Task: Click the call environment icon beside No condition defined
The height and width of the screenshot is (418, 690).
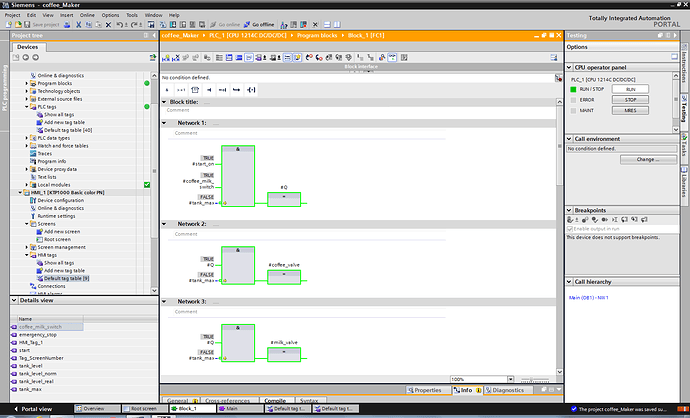Action: point(558,78)
